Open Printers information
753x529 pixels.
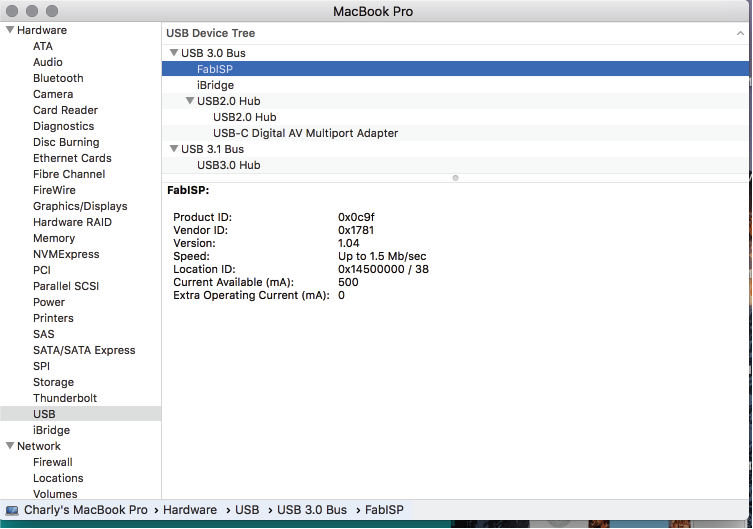53,318
